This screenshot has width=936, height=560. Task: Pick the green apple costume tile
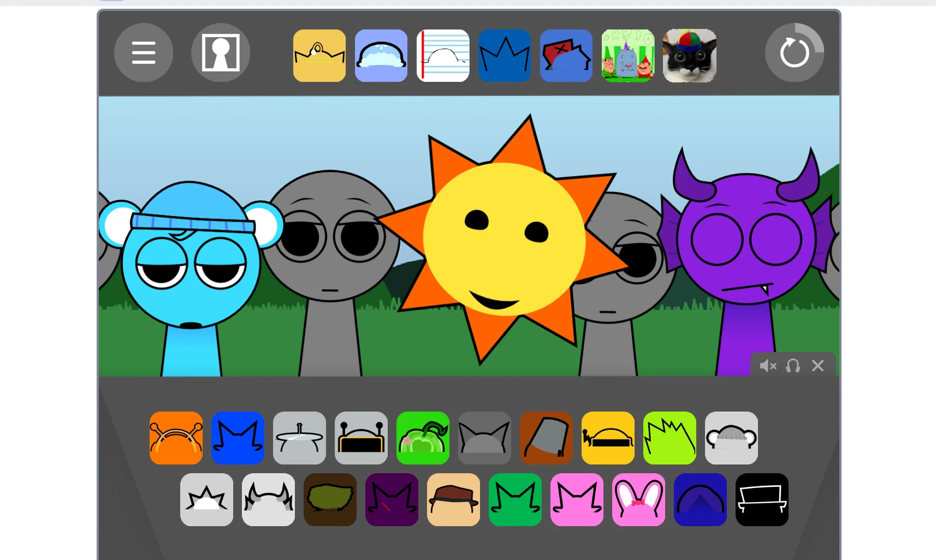pos(423,438)
